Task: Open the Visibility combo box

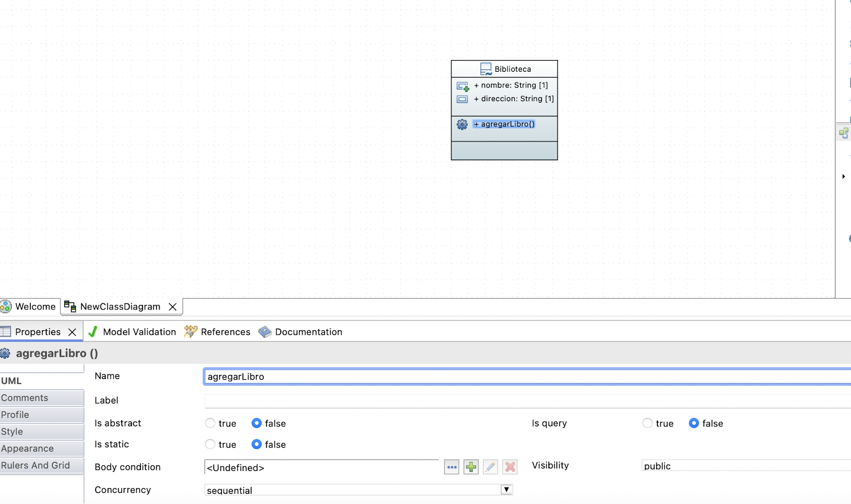Action: point(745,466)
